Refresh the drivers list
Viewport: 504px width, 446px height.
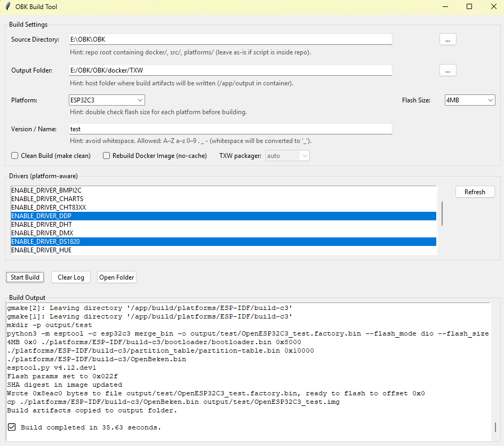click(475, 192)
